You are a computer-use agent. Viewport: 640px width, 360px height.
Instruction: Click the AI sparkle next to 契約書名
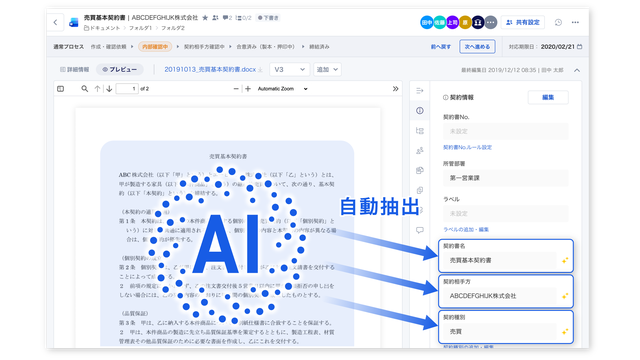tap(565, 260)
